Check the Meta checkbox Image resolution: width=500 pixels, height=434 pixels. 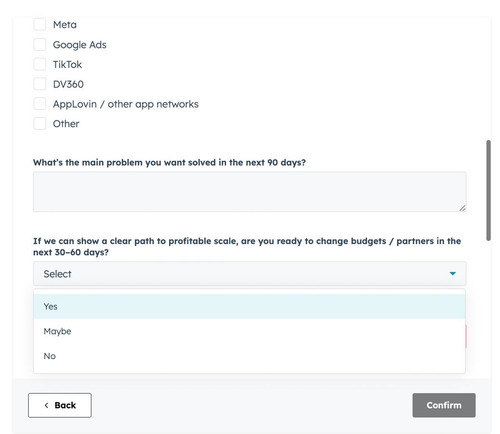40,24
